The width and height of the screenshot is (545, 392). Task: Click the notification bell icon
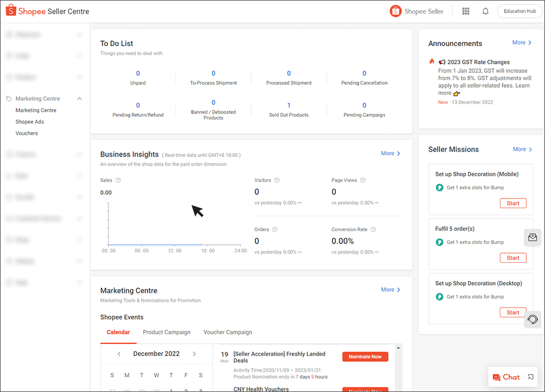tap(486, 11)
